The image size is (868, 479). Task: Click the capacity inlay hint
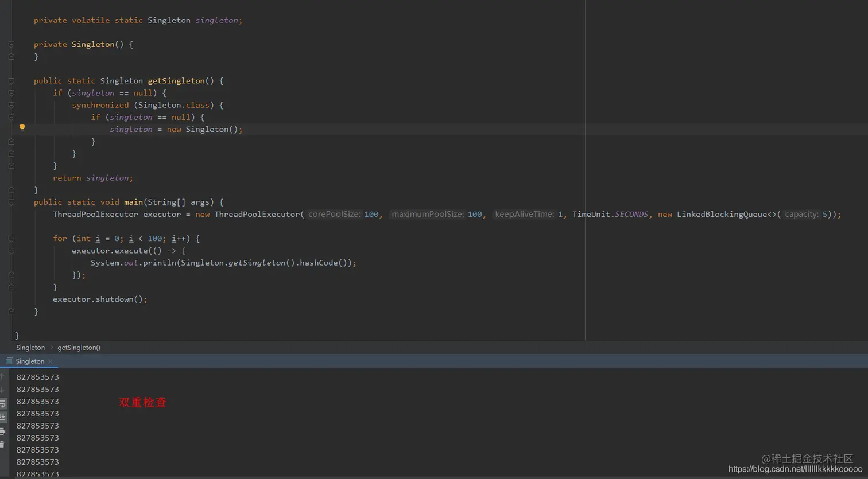click(x=802, y=214)
